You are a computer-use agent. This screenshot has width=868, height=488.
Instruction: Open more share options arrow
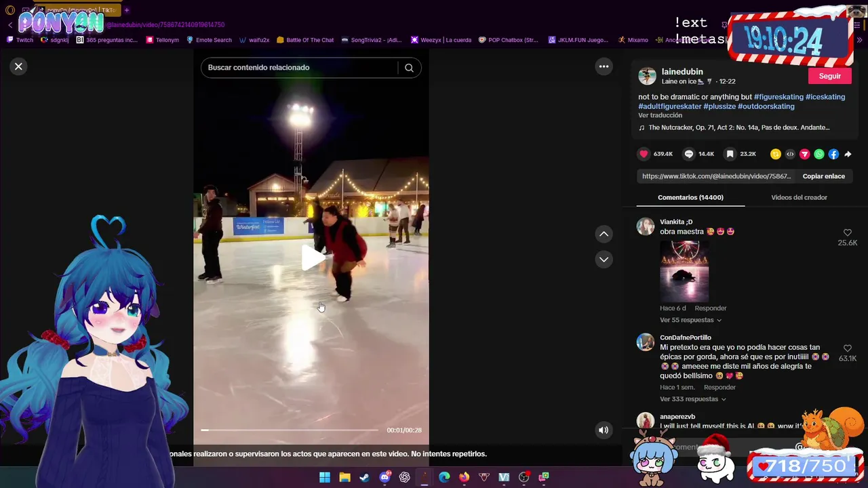click(848, 154)
